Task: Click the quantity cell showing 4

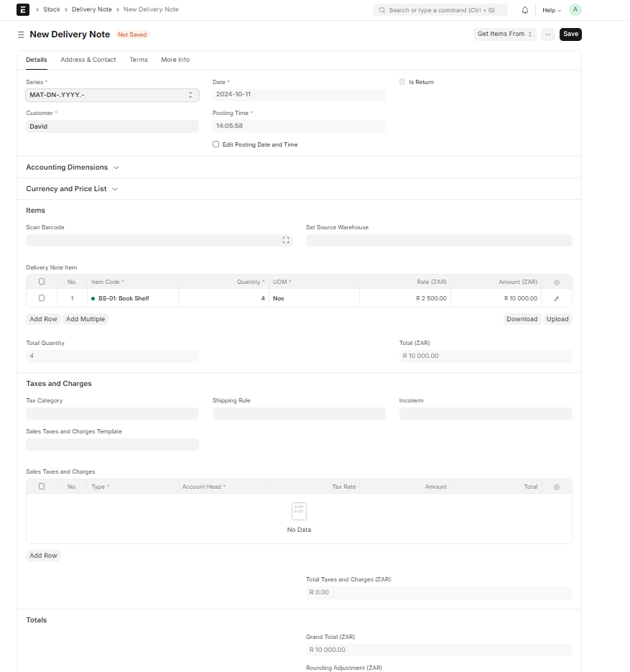Action: pos(223,298)
